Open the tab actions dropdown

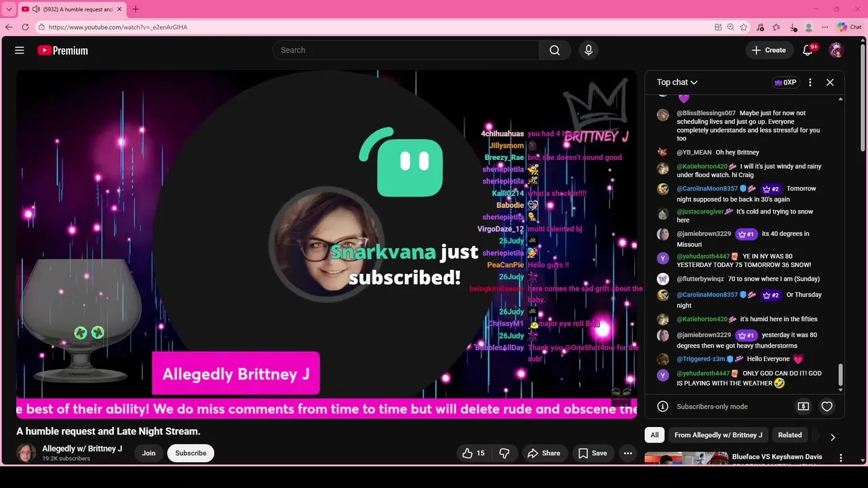pos(9,9)
